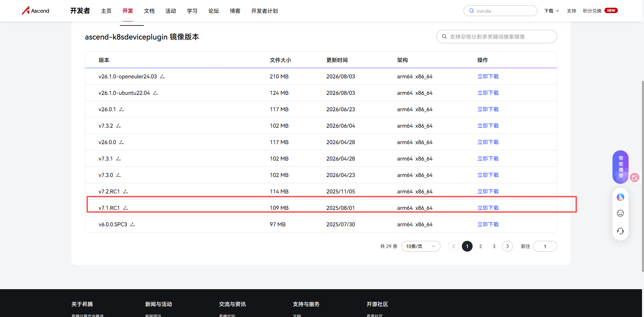Open the 主页 menu item
The image size is (644, 317).
[x=106, y=11]
